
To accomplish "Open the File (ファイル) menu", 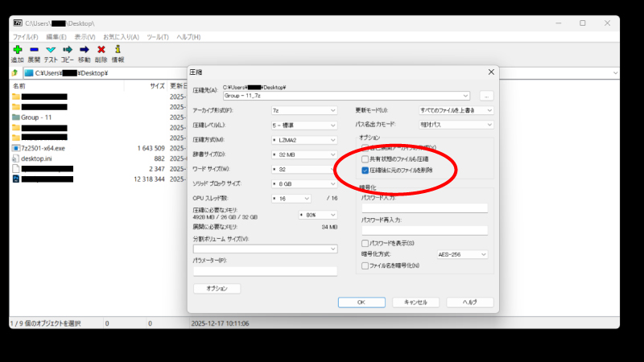I will [26, 37].
